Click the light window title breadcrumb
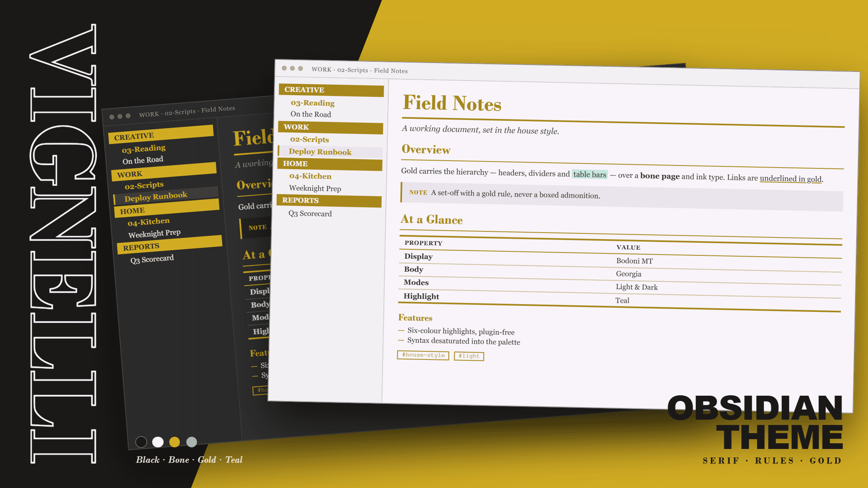The image size is (868, 488). tap(360, 70)
